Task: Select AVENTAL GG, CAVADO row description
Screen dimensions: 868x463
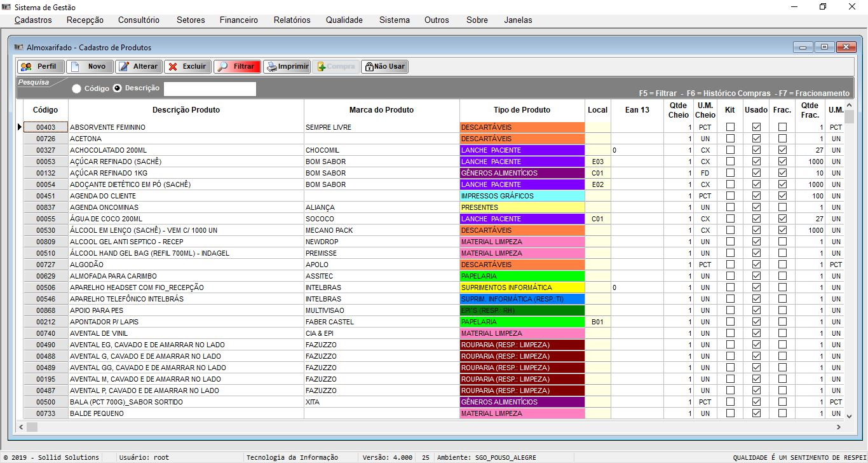Action: pos(186,368)
